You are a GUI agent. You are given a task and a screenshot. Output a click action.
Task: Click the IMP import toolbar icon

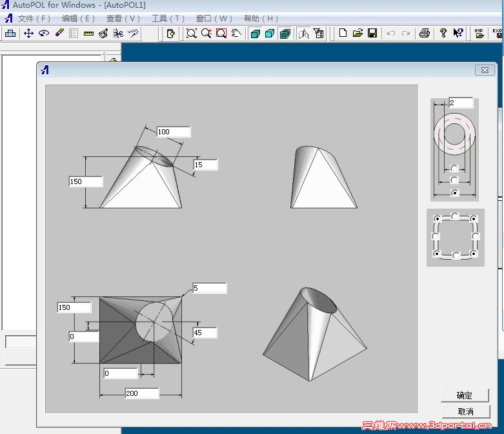479,34
